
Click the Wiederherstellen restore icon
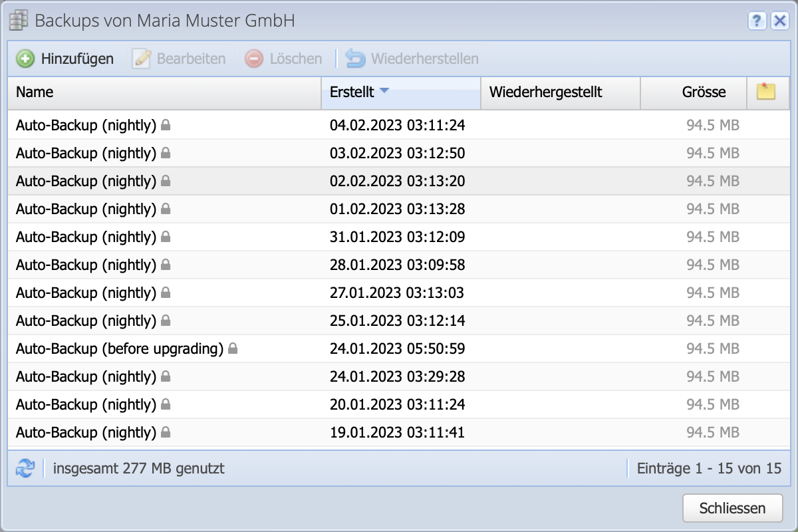[x=354, y=59]
